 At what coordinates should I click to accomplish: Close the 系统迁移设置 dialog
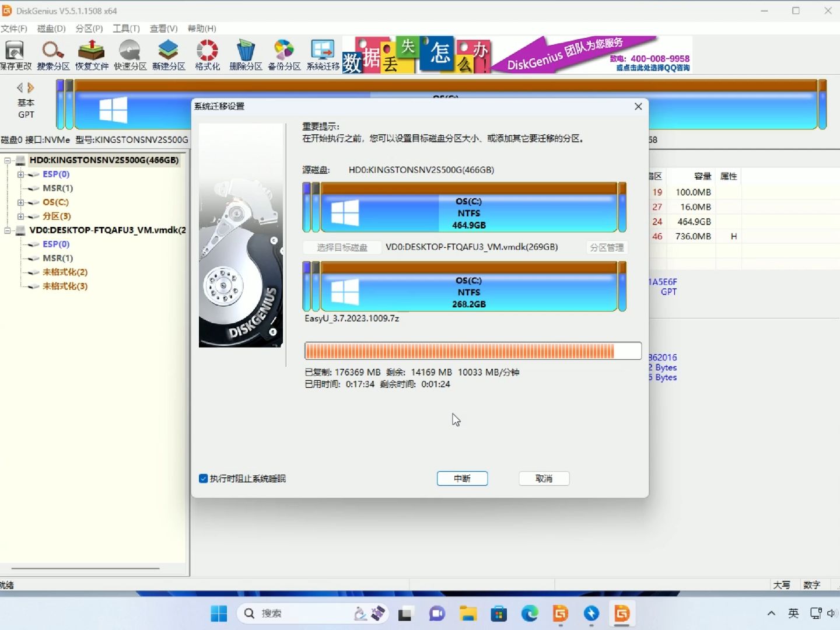pyautogui.click(x=638, y=106)
